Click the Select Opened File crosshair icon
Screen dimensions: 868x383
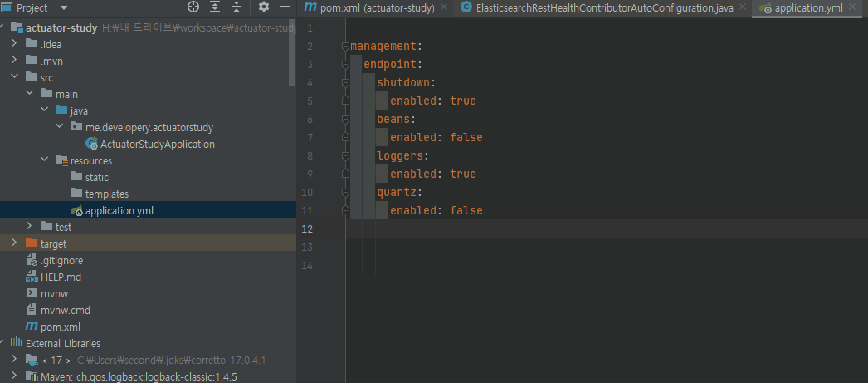click(x=193, y=7)
